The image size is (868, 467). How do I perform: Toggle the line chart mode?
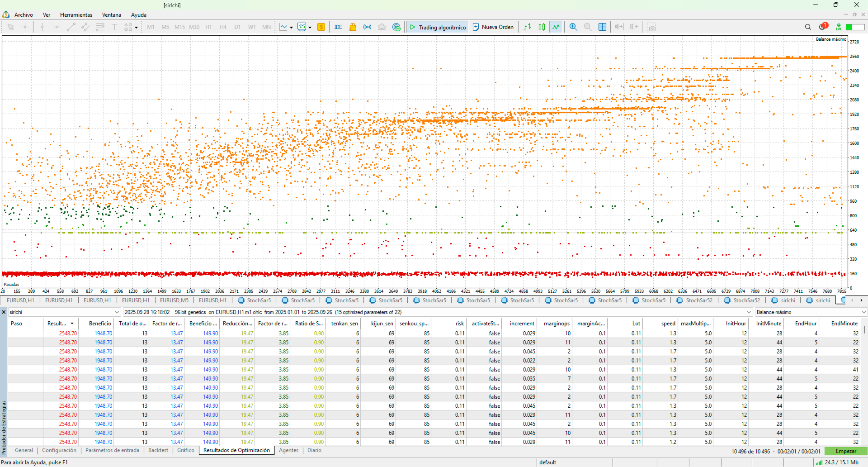tap(556, 27)
